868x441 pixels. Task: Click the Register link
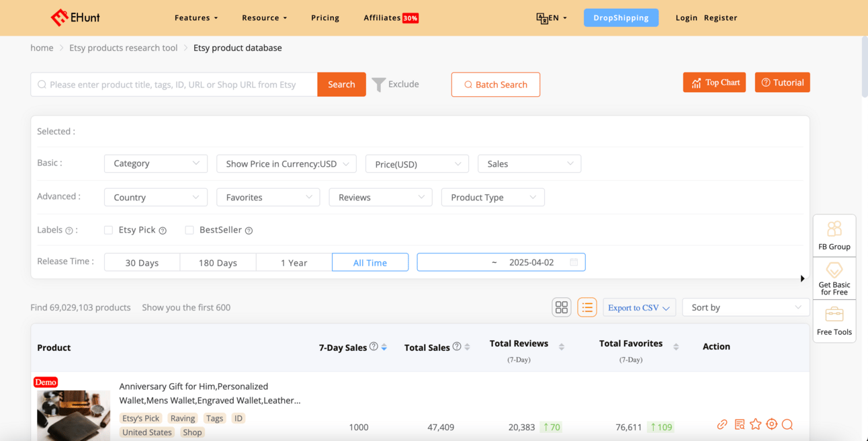pos(721,18)
